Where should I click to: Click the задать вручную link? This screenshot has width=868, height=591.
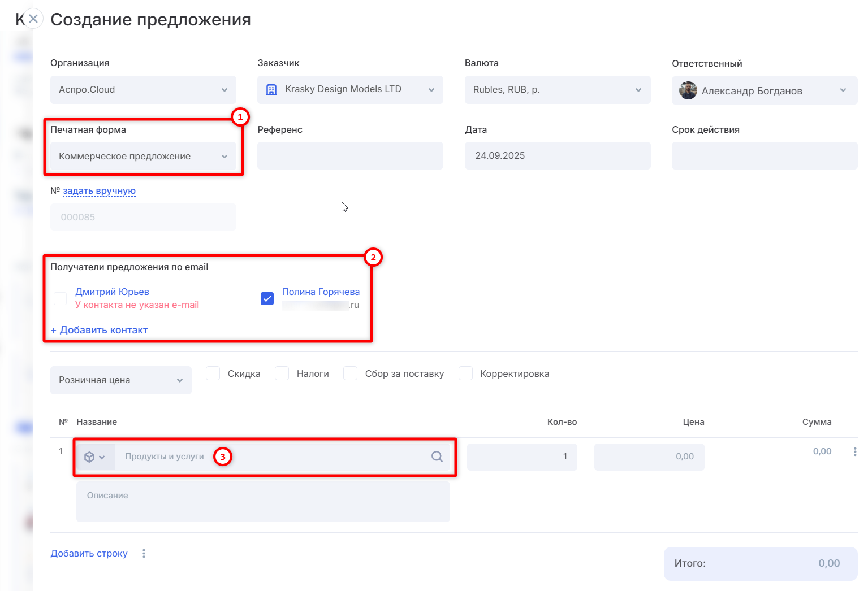tap(99, 191)
